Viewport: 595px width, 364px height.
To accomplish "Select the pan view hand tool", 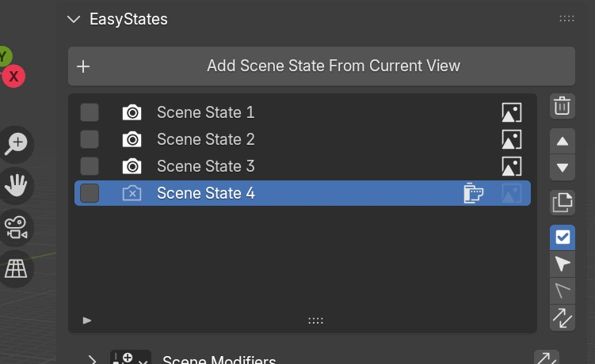I will coord(16,186).
